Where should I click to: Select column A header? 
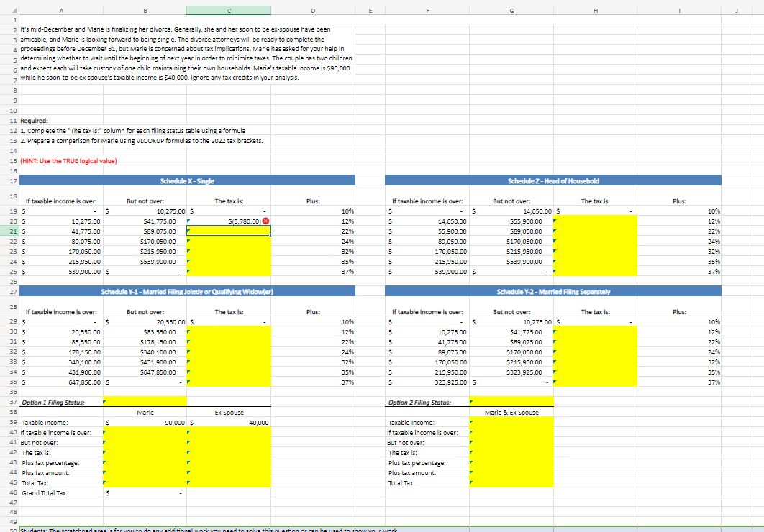click(61, 10)
